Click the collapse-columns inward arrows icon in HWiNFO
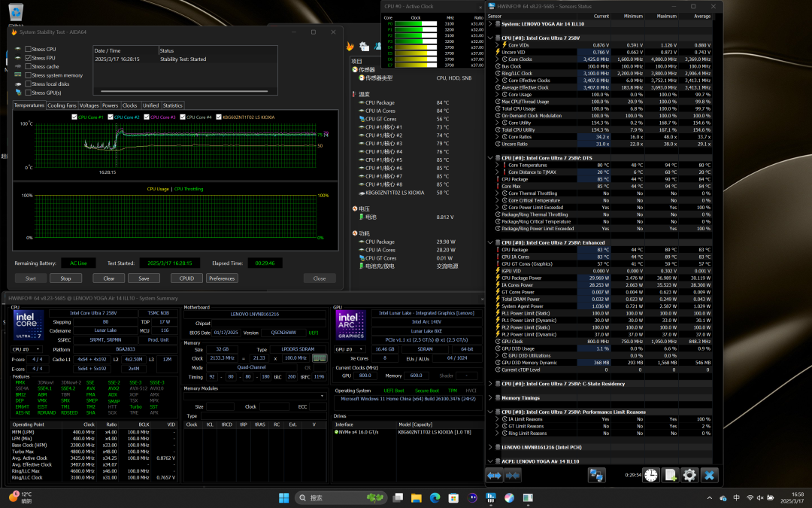 513,476
